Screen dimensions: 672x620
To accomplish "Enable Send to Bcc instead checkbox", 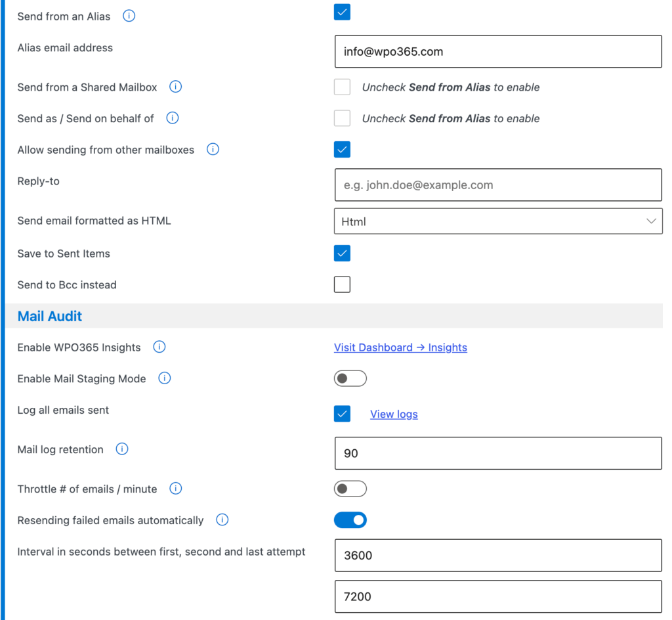I will 342,284.
